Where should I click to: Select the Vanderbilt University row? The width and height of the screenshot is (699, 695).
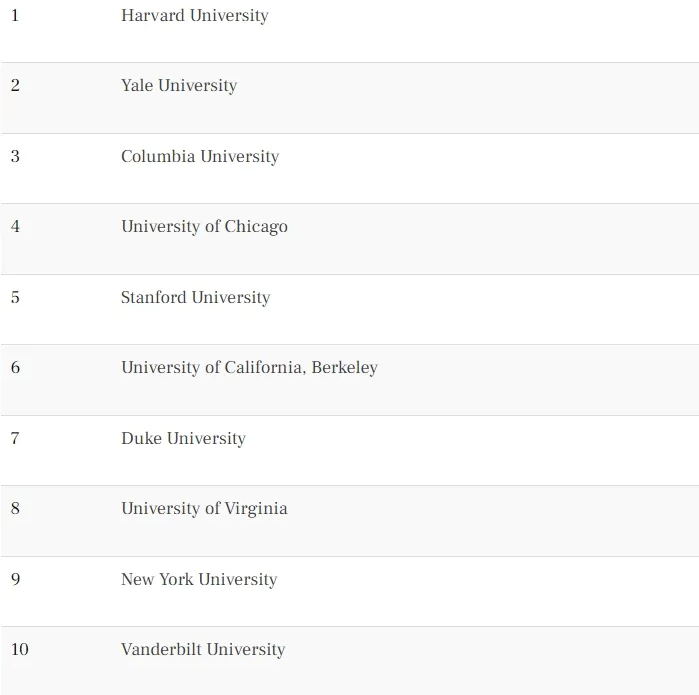click(x=203, y=650)
